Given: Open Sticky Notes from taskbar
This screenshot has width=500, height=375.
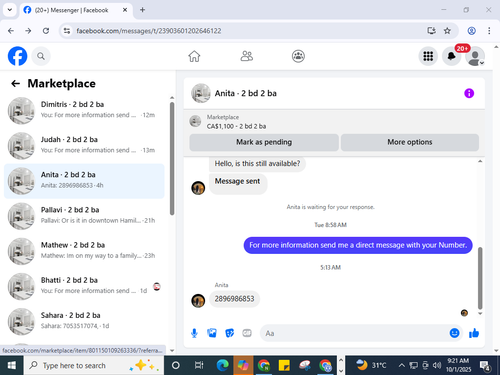Looking at the screenshot, I should click(x=284, y=366).
